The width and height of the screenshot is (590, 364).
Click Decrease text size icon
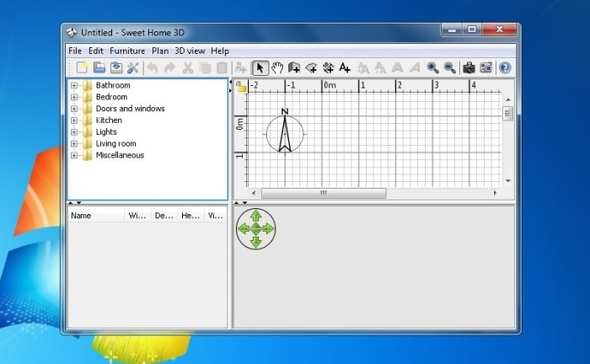(x=380, y=67)
